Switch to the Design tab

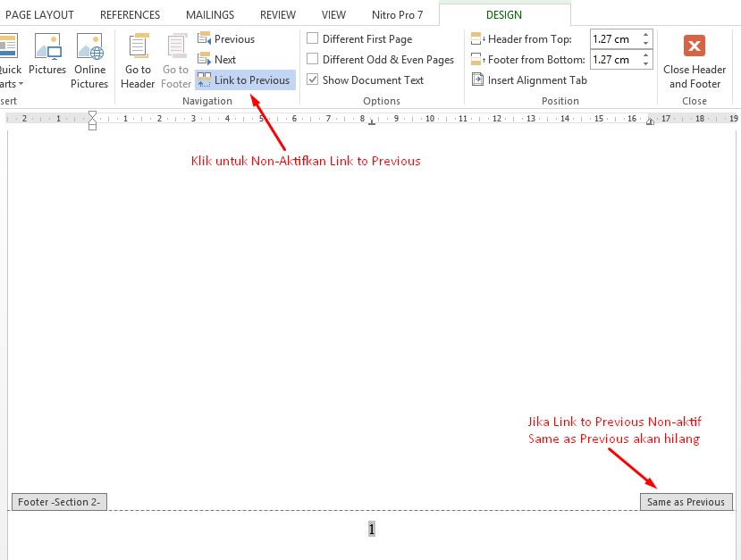pyautogui.click(x=503, y=14)
